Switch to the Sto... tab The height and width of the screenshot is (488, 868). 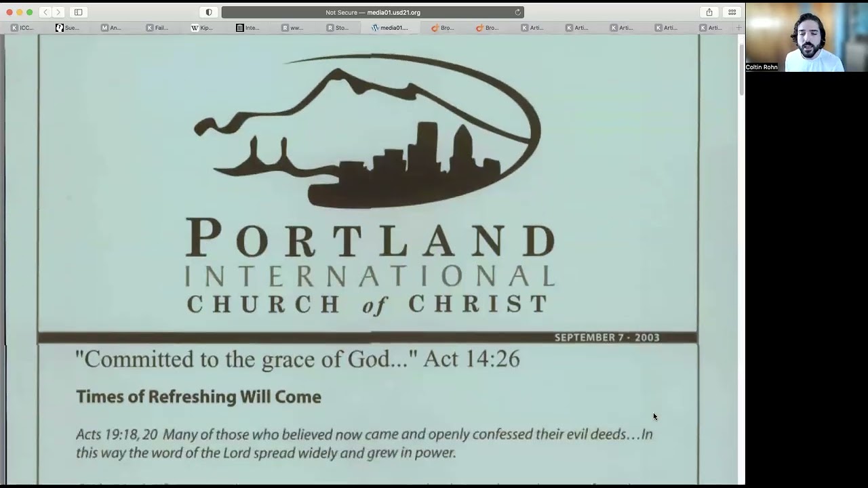[338, 28]
